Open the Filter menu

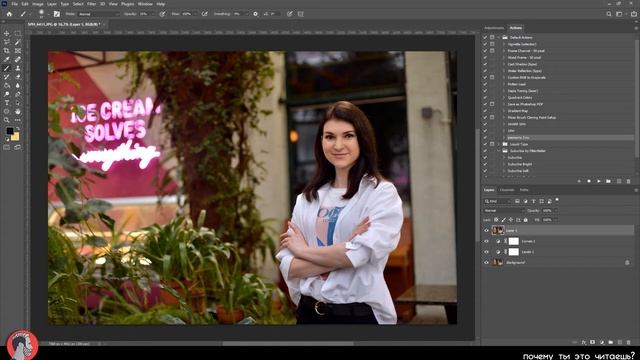coord(91,4)
